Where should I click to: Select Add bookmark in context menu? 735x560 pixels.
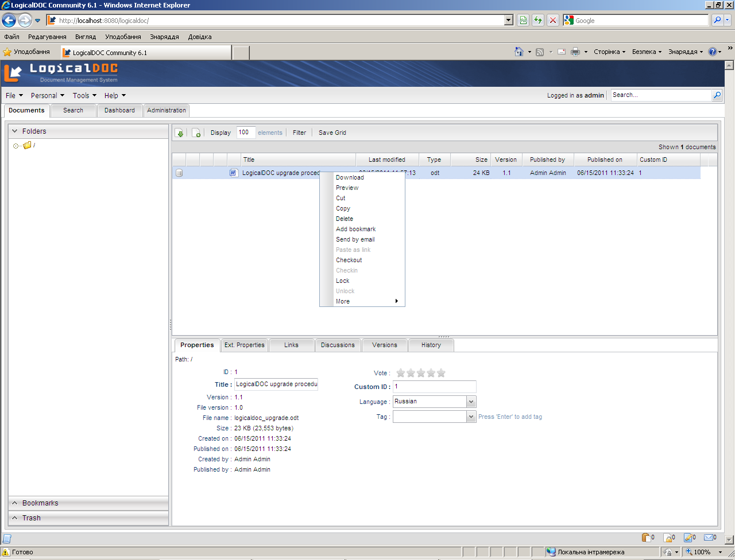[x=362, y=229]
